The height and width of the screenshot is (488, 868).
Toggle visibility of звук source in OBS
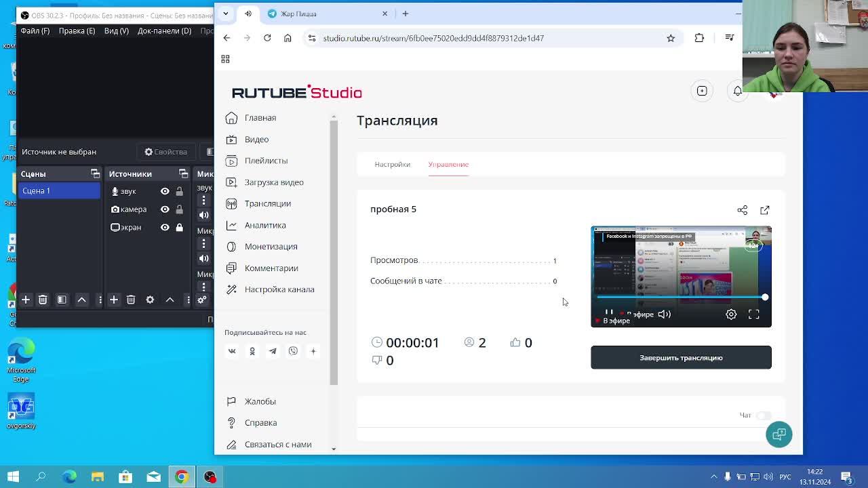[165, 191]
